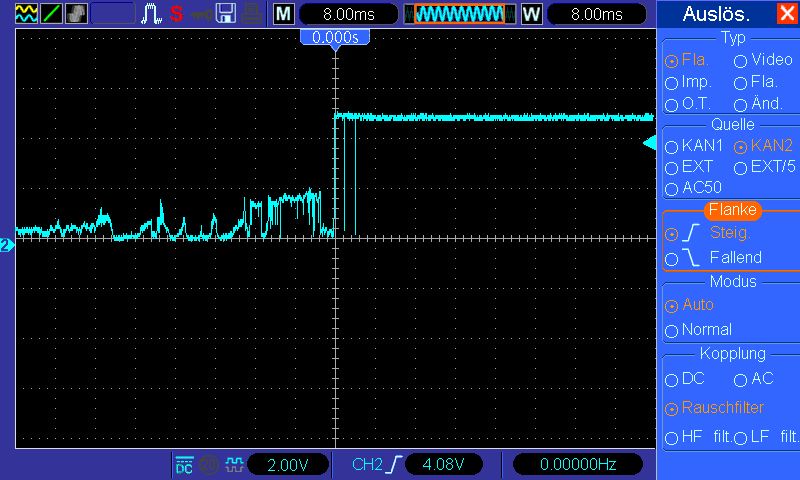800x480 pixels.
Task: Choose EXT as trigger source
Action: pos(689,167)
